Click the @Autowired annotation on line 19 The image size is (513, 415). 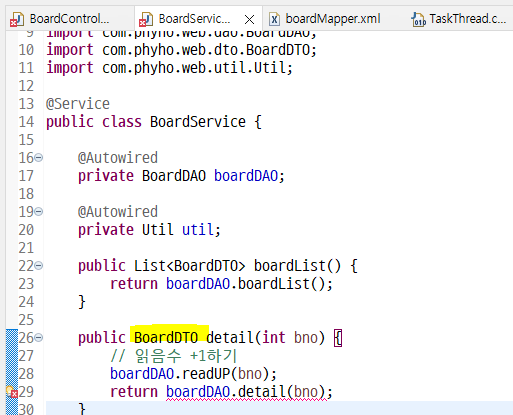(x=118, y=212)
